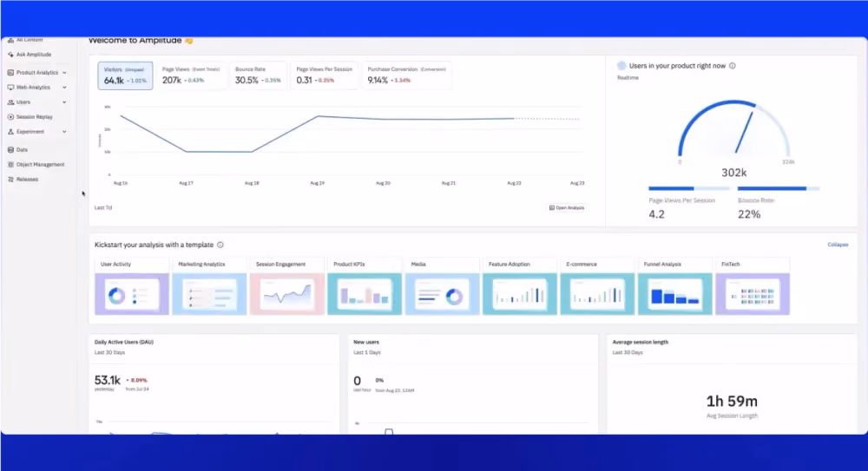Click the All Content sidebar icon
Image resolution: width=868 pixels, height=471 pixels.
(x=10, y=40)
